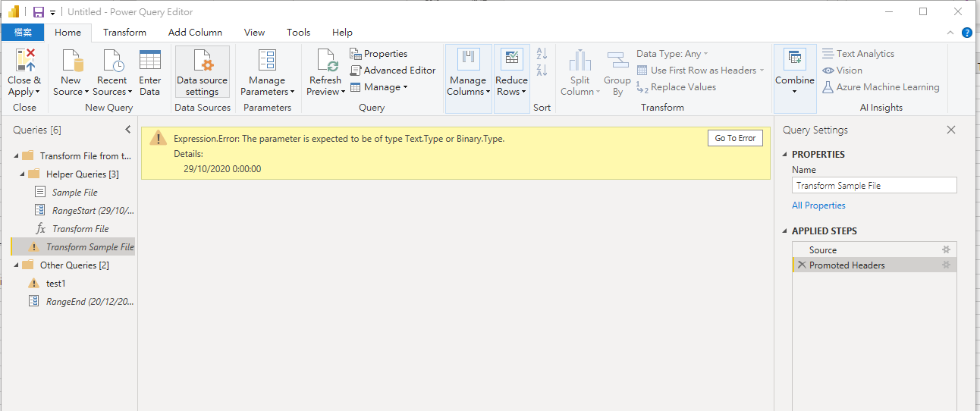Open Source step settings gear
This screenshot has height=411, width=980.
point(946,249)
